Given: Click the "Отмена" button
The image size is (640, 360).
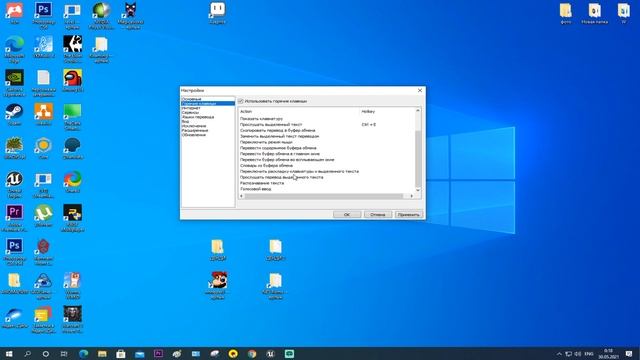Looking at the screenshot, I should pos(378,214).
